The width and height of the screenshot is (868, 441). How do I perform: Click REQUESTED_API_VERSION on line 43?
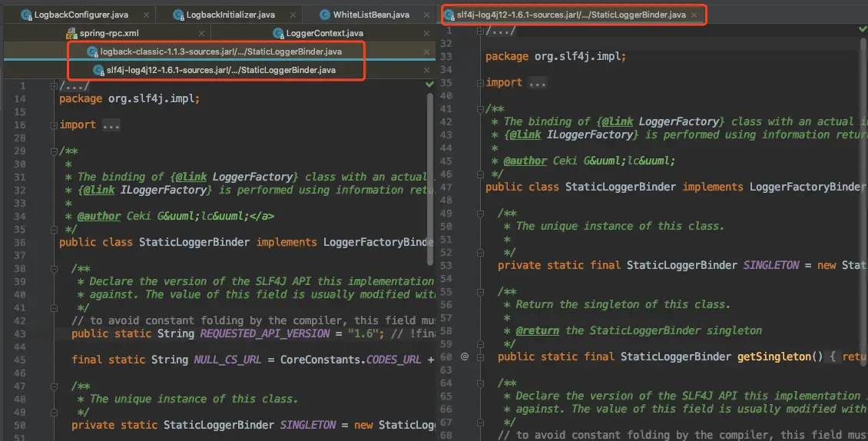tap(264, 333)
